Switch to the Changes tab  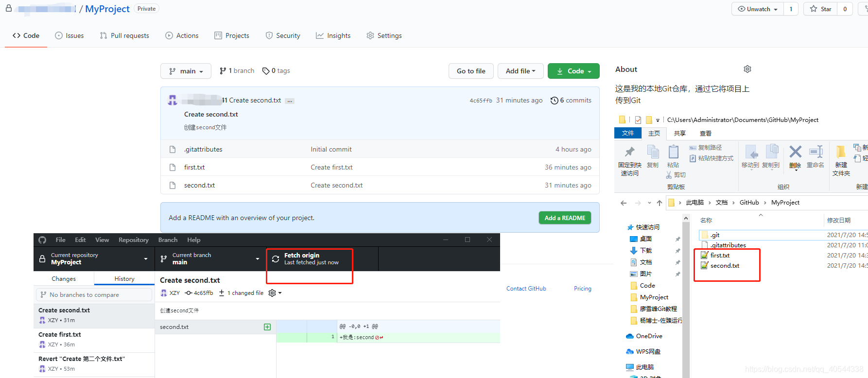64,279
